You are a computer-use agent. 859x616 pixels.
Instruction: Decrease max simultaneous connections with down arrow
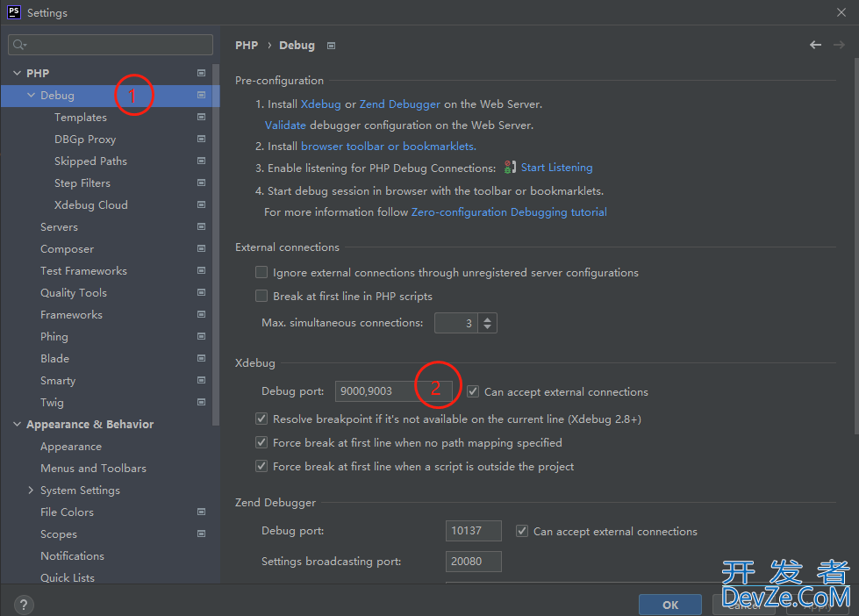click(487, 327)
